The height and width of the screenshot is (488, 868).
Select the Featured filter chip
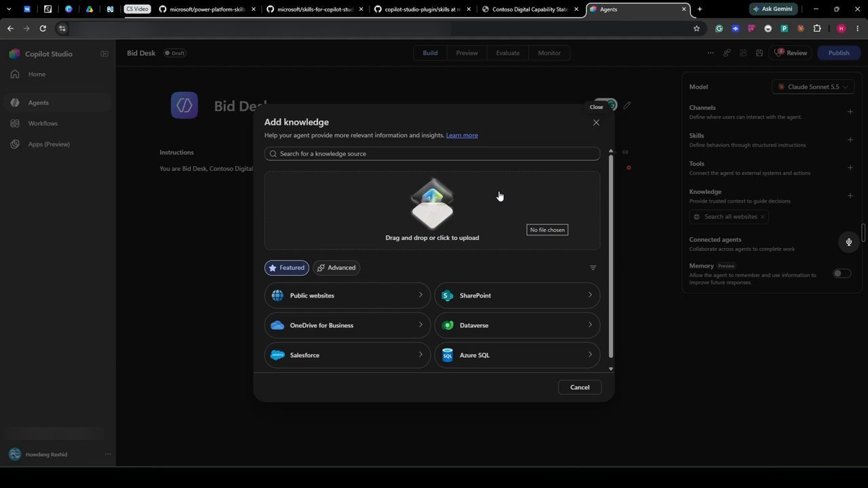pos(287,268)
